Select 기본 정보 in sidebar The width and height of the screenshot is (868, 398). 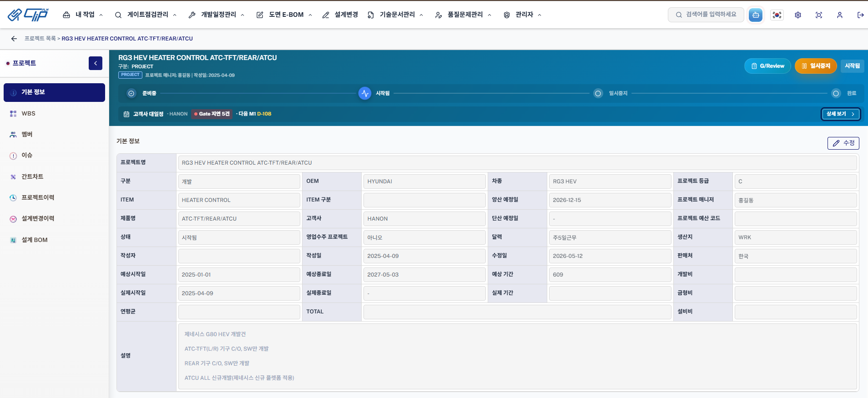click(54, 92)
